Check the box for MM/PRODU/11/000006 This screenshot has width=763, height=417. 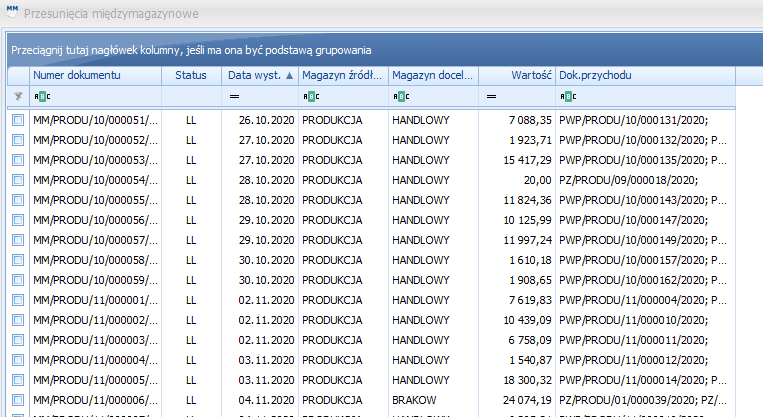(x=18, y=400)
